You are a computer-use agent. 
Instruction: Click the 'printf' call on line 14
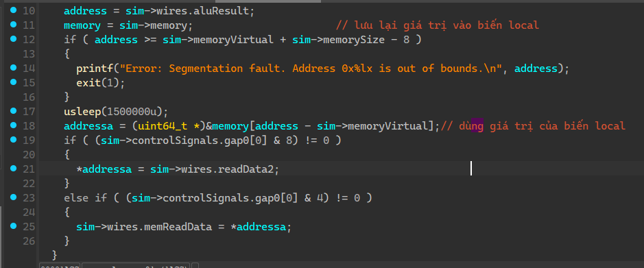click(95, 69)
